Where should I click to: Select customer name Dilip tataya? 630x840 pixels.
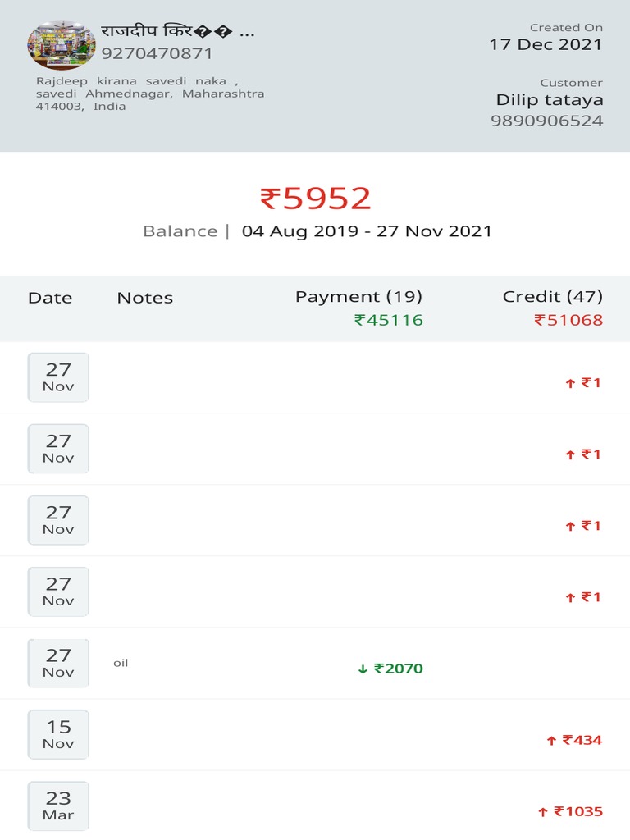point(550,99)
